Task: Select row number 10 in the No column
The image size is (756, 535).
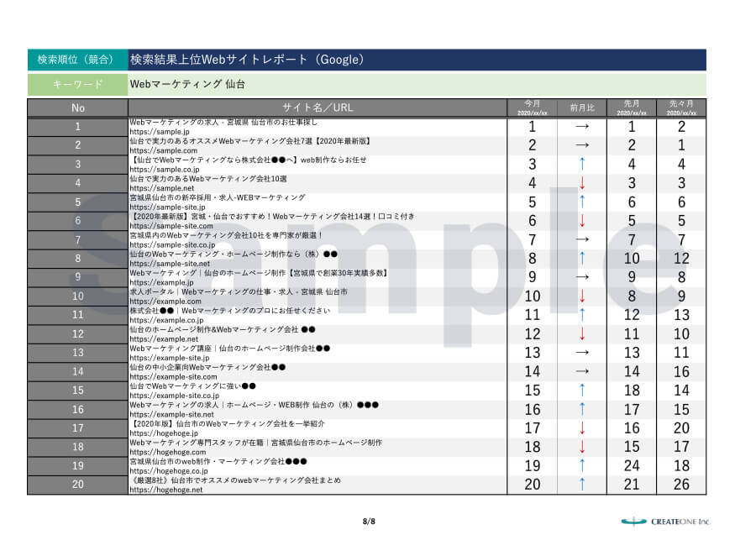Action: (x=76, y=296)
